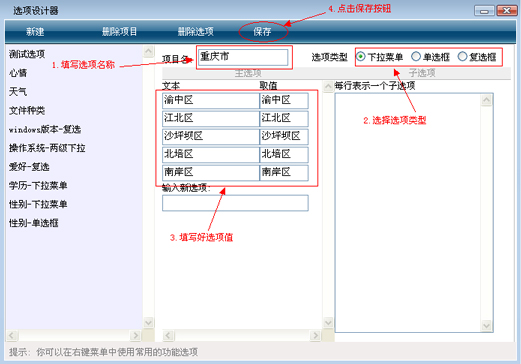The height and width of the screenshot is (364, 521).
Task: Click the 江北区 text cell
Action: 211,119
